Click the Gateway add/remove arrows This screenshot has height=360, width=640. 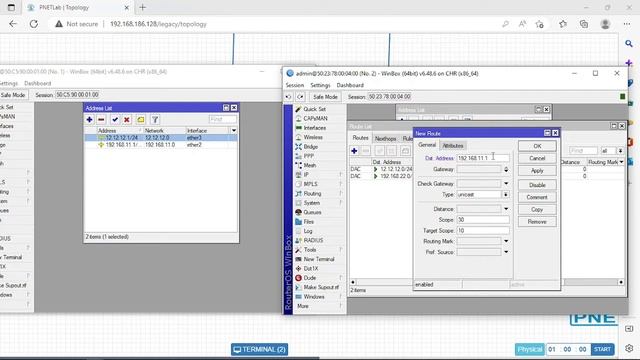click(x=506, y=169)
